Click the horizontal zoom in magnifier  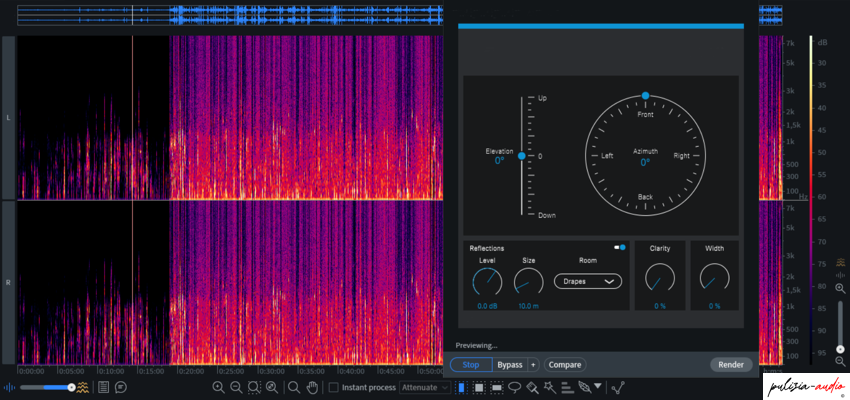218,388
